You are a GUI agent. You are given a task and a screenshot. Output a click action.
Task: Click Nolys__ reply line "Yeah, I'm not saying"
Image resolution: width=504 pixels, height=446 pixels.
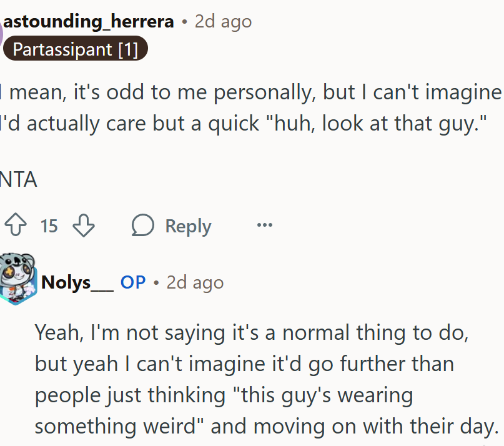(x=250, y=332)
